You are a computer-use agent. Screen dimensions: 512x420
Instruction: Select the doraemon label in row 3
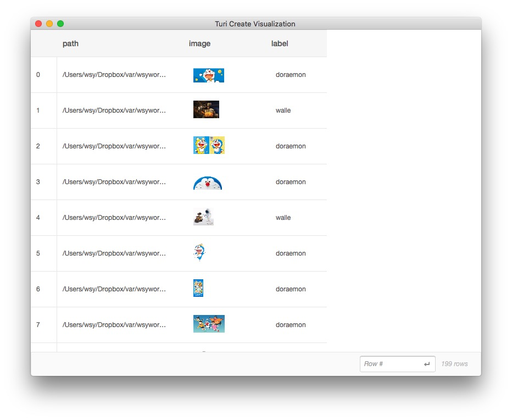[x=291, y=182]
